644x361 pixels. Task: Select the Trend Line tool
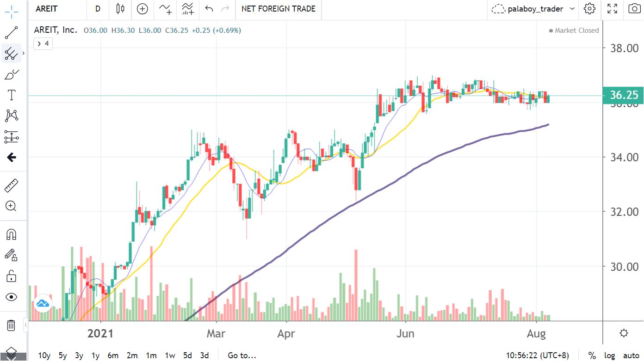10,32
